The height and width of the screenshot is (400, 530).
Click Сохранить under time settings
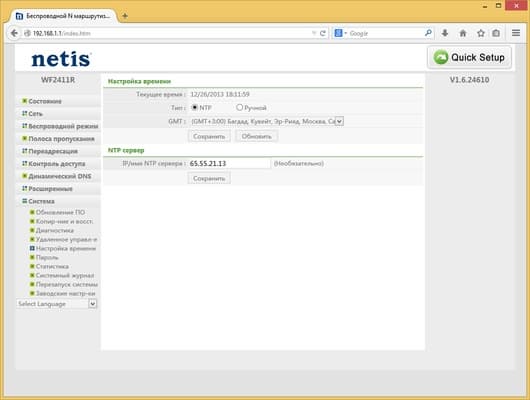click(x=209, y=136)
